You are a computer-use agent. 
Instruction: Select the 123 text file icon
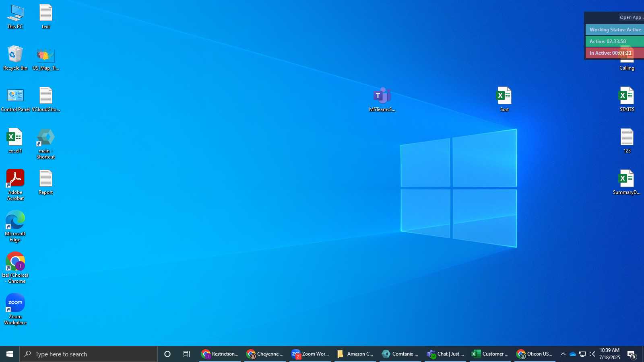627,141
